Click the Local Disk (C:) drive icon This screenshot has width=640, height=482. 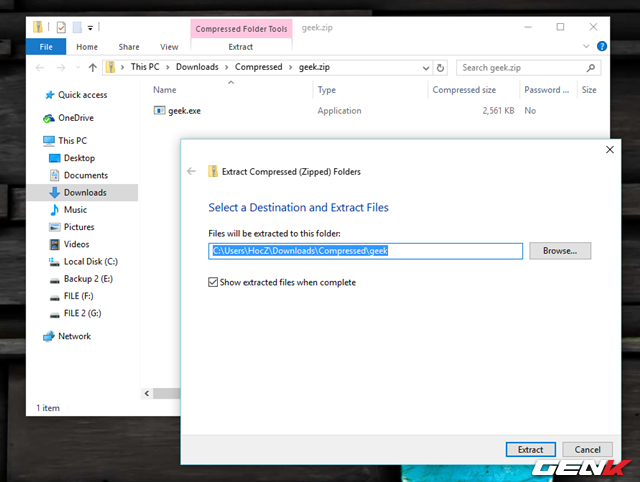point(55,262)
